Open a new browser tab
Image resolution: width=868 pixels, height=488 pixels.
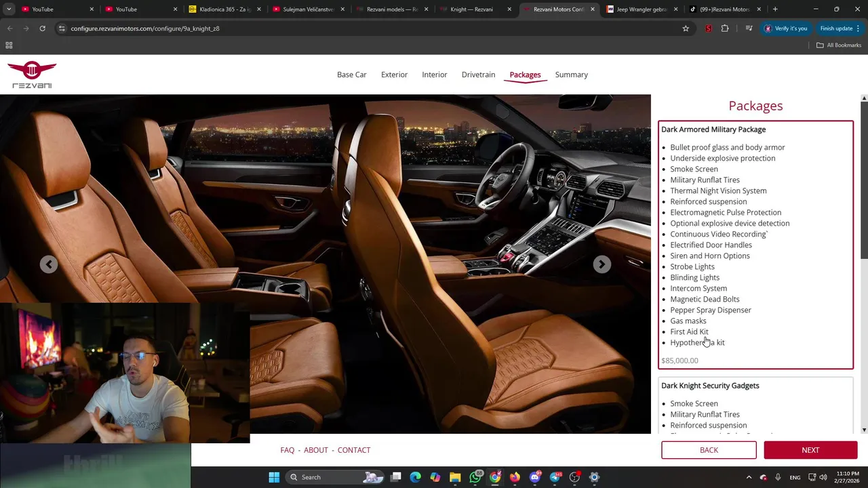tap(775, 9)
